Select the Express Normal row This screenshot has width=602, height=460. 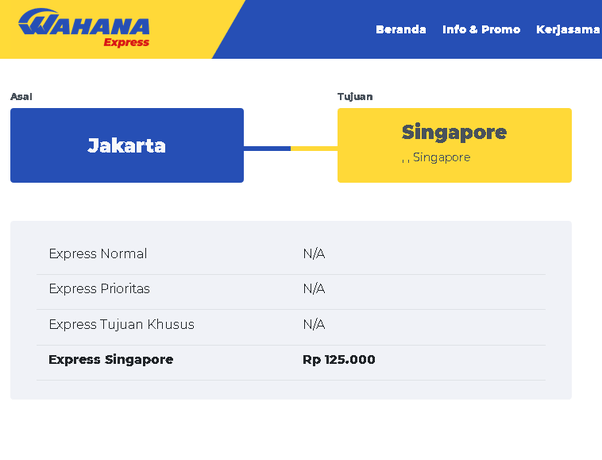[x=291, y=254]
